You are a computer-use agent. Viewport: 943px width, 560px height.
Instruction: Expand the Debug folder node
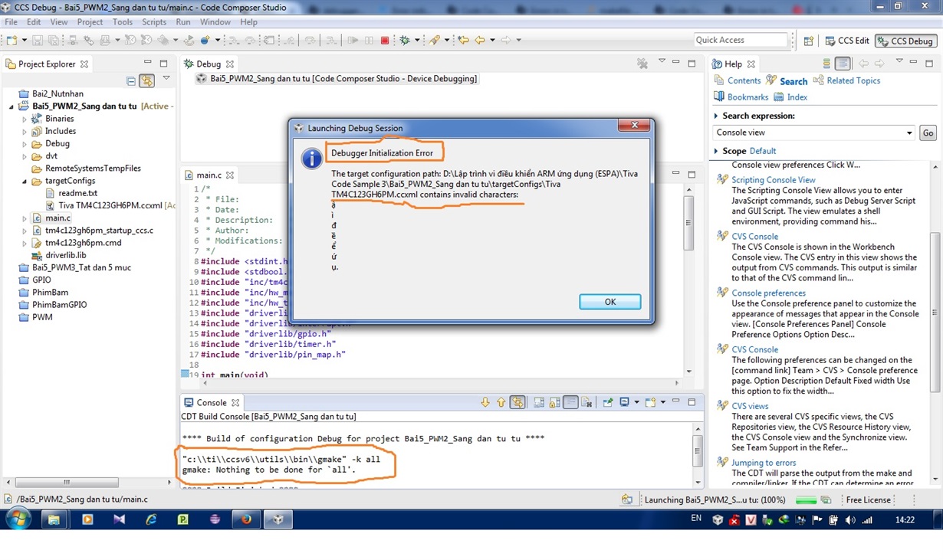click(x=25, y=144)
